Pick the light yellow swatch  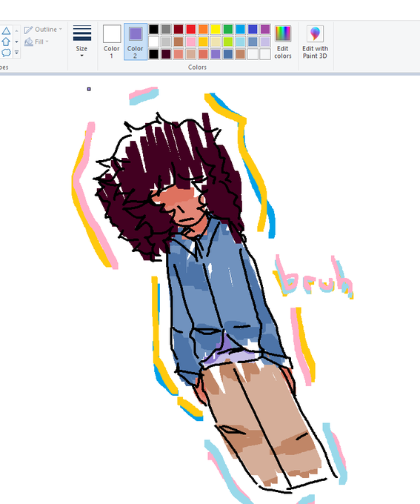pos(216,42)
